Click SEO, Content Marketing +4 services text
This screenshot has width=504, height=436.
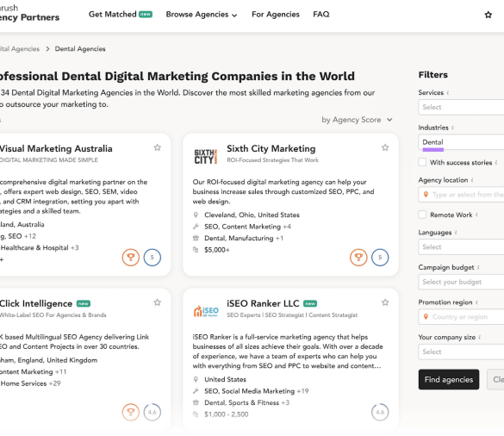247,227
